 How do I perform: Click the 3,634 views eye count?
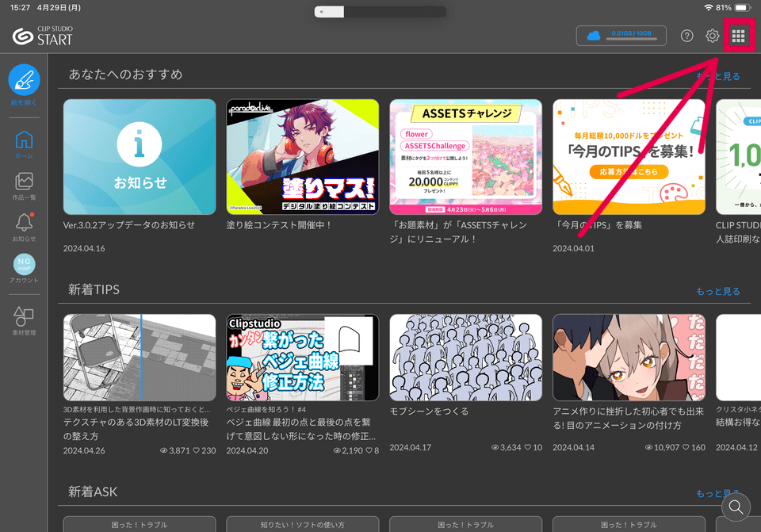[x=507, y=447]
